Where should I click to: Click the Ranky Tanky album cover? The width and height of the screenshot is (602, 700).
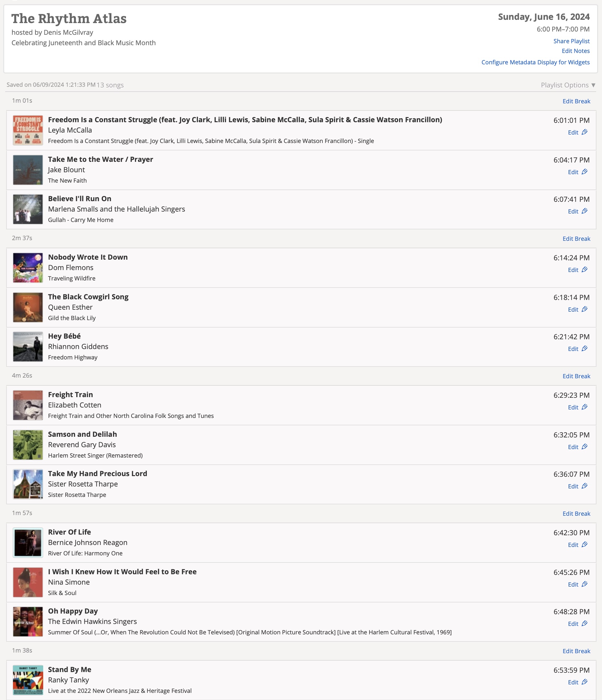[28, 680]
